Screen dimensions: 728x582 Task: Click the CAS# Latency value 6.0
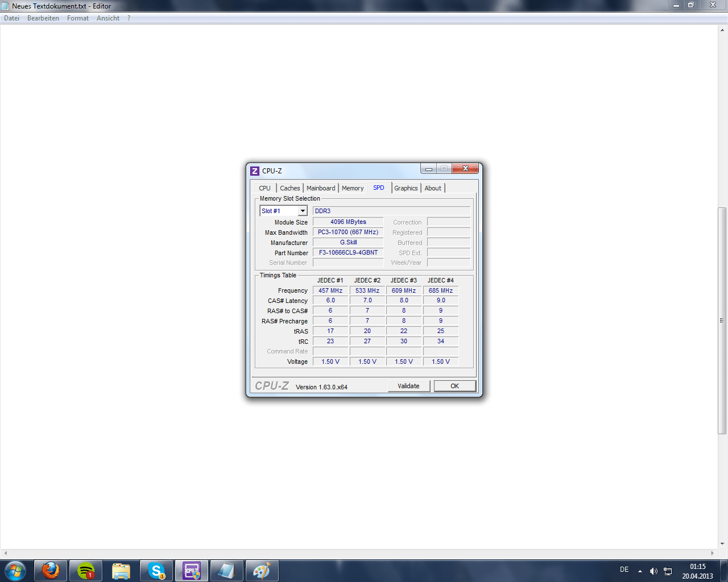point(330,301)
